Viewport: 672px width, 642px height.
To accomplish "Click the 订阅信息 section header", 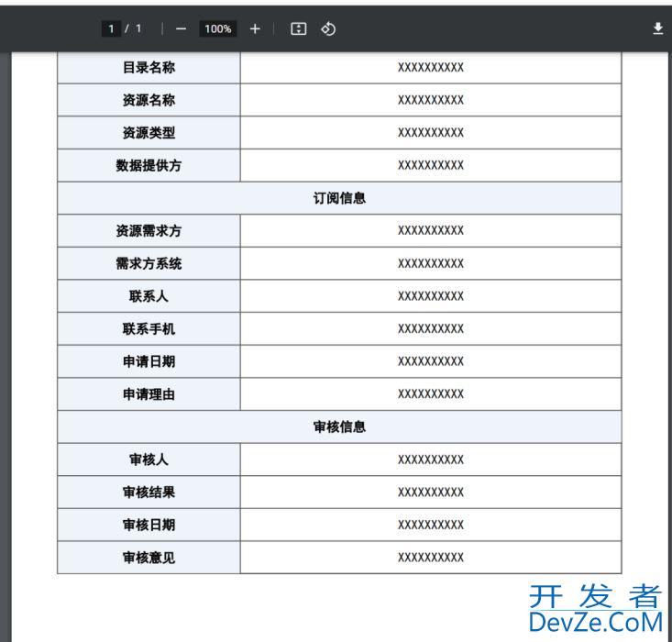I will coord(339,198).
